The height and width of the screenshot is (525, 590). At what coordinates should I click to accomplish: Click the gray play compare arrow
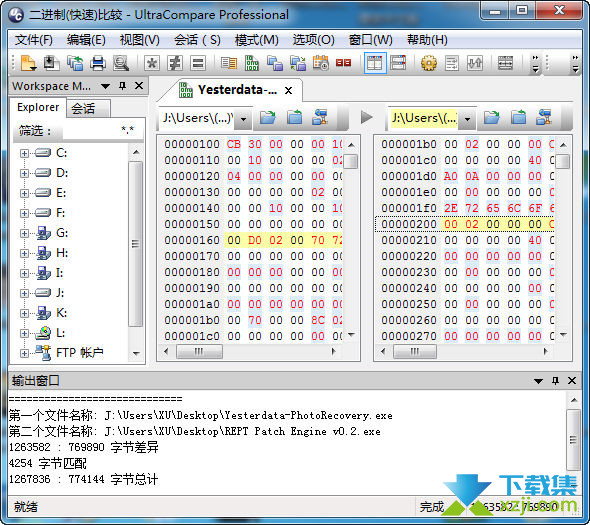tap(366, 117)
